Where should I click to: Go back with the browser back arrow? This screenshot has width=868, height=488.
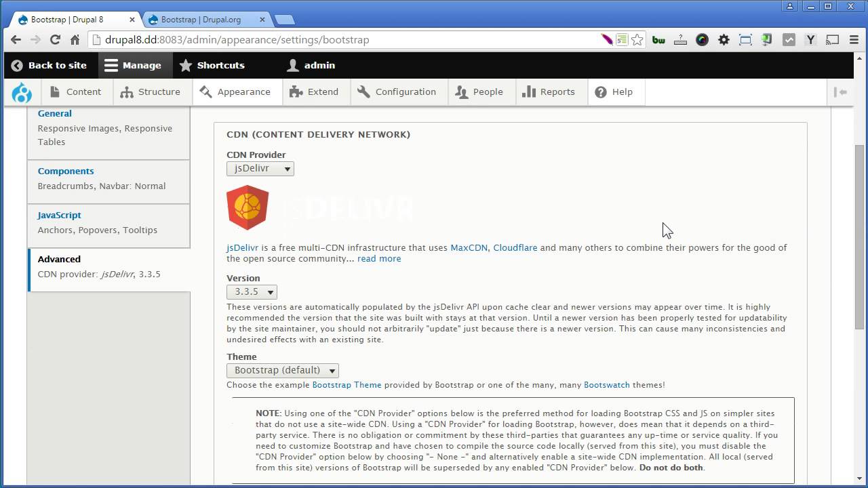click(x=16, y=39)
